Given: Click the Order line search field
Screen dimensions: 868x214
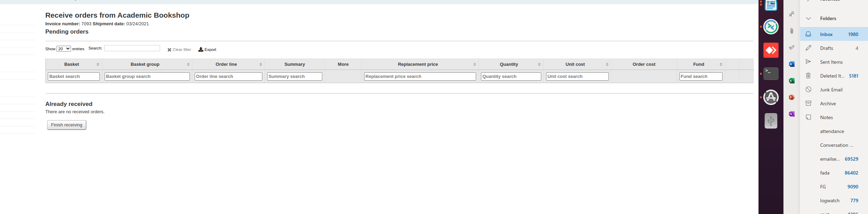Looking at the screenshot, I should coord(228,77).
